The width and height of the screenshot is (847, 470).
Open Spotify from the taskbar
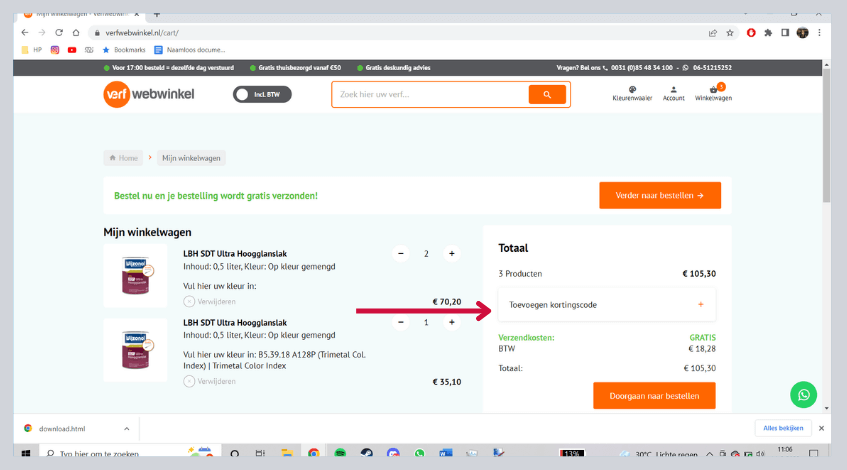340,453
